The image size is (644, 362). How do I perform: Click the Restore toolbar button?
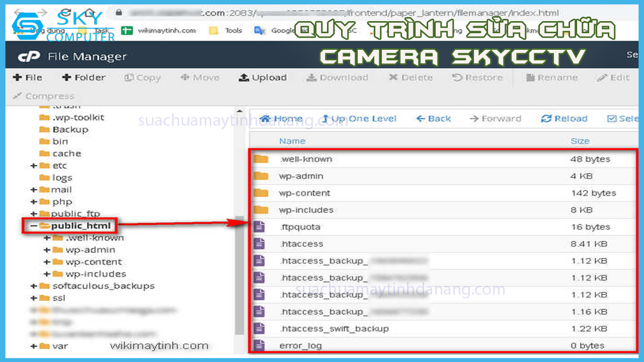click(477, 77)
